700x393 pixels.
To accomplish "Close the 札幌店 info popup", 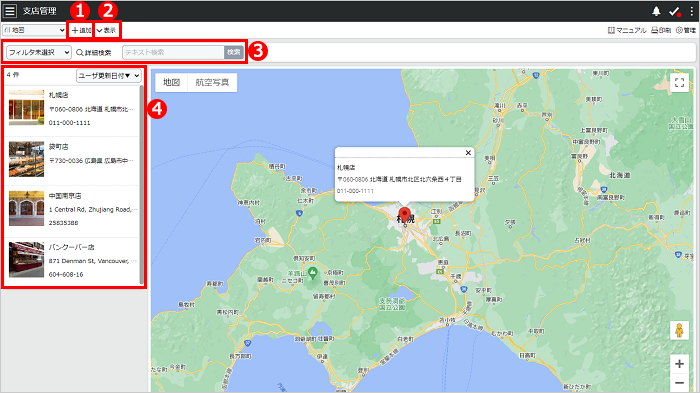I will tap(468, 153).
